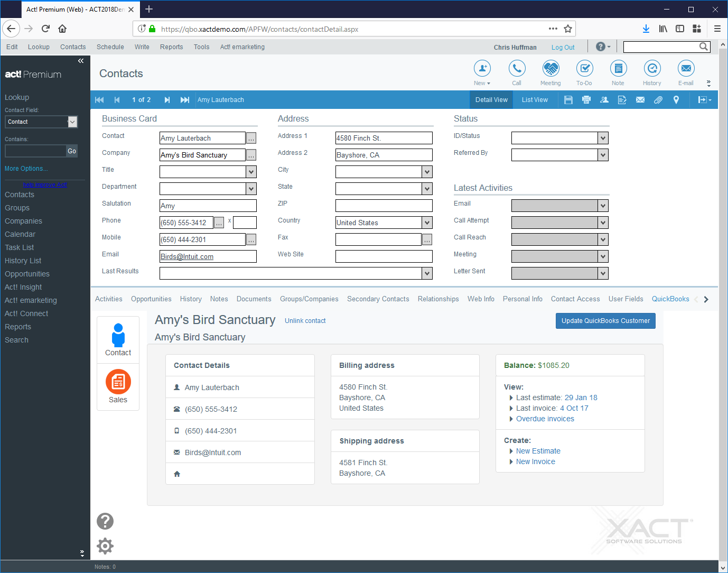The width and height of the screenshot is (728, 573).
Task: Click the paperclip attach icon
Action: point(658,100)
